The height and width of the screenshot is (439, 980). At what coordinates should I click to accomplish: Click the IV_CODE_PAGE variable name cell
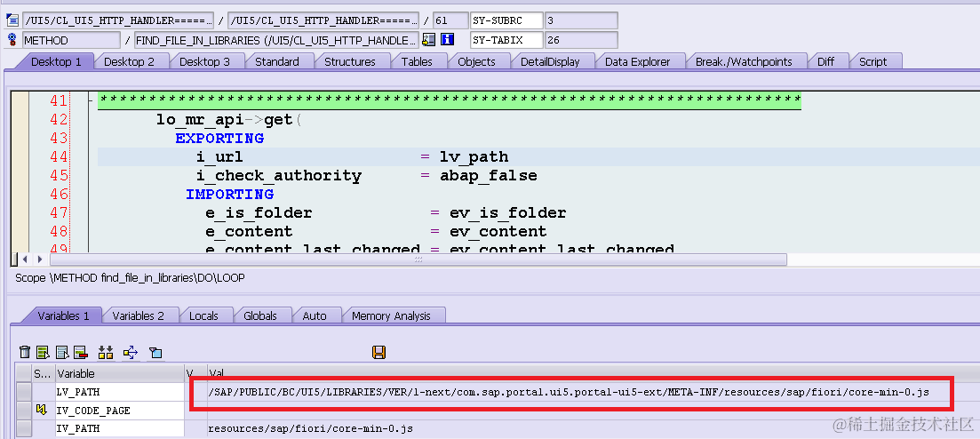tap(120, 411)
